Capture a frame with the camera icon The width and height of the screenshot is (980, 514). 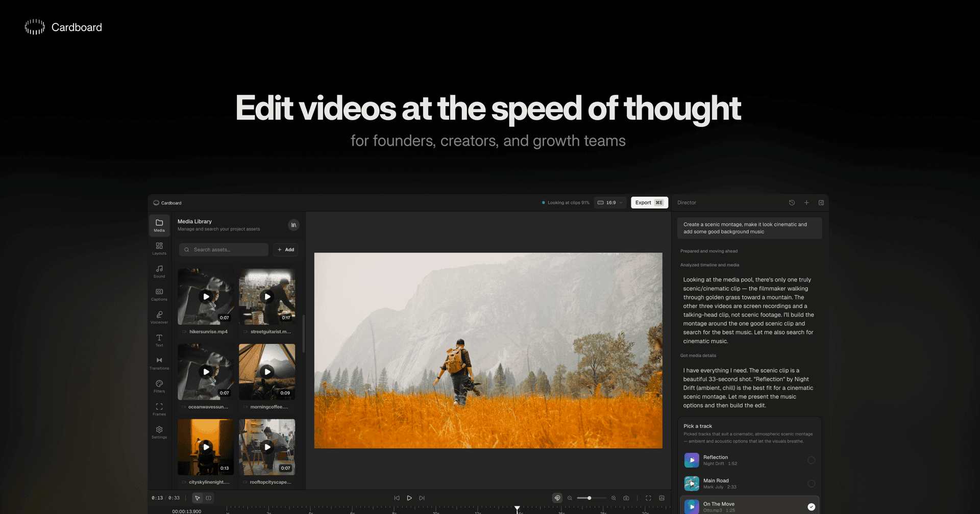tap(626, 498)
